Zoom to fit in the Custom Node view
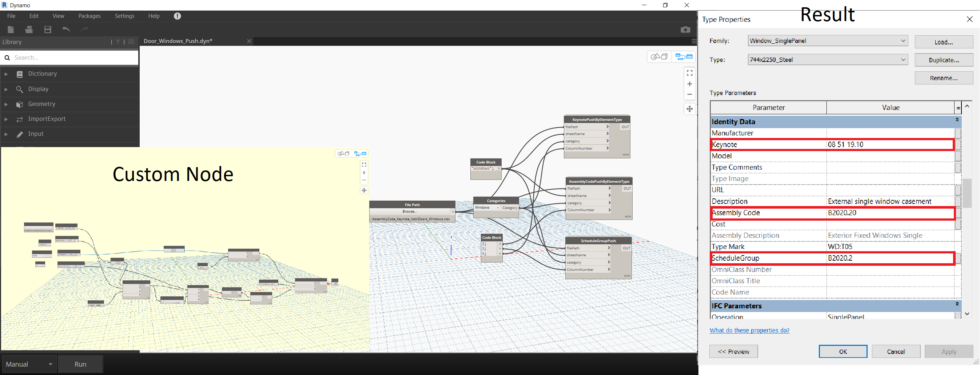This screenshot has height=375, width=980. (364, 165)
